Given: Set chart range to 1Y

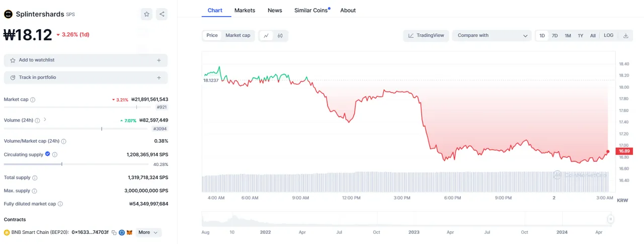Looking at the screenshot, I should [581, 36].
